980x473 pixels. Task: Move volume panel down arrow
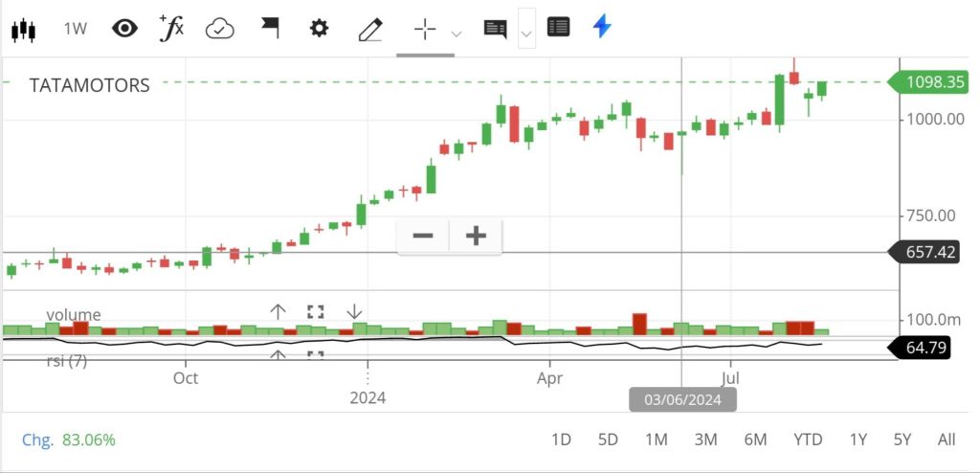pos(354,311)
